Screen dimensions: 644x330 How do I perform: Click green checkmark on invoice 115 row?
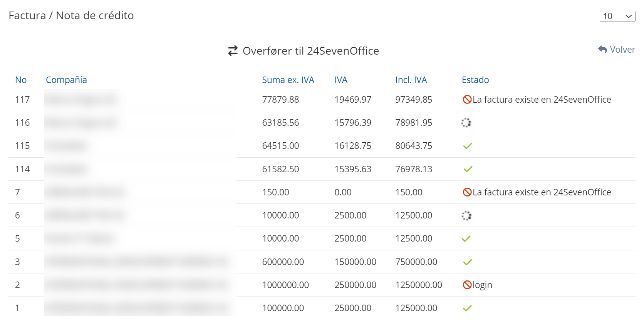point(467,146)
